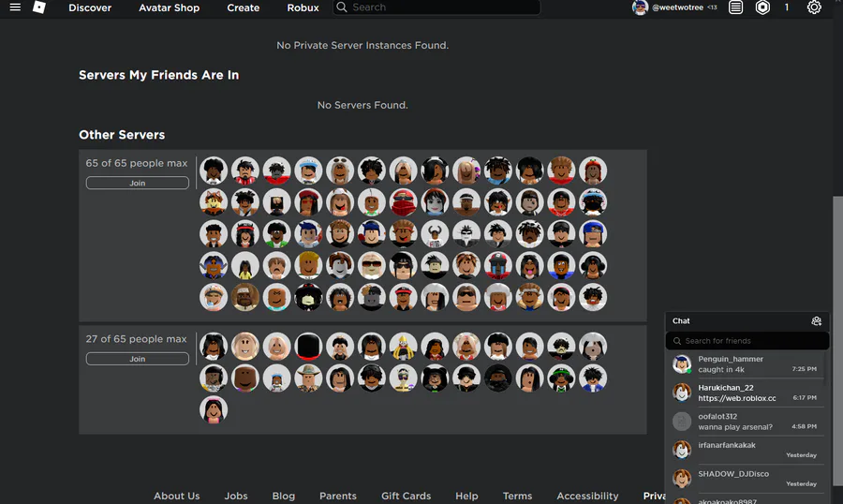Open SHADOW_DJDisco's chat avatar
The width and height of the screenshot is (843, 504).
[x=682, y=478]
